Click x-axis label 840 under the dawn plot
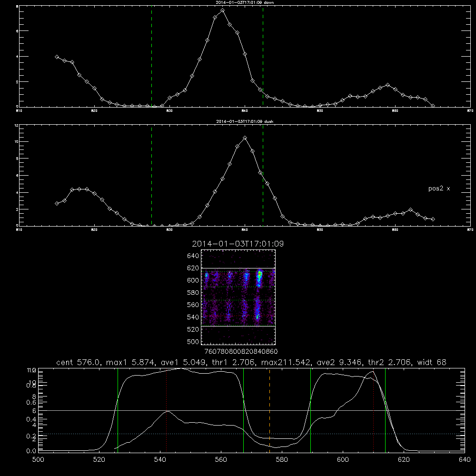476x476 pixels. point(245,111)
